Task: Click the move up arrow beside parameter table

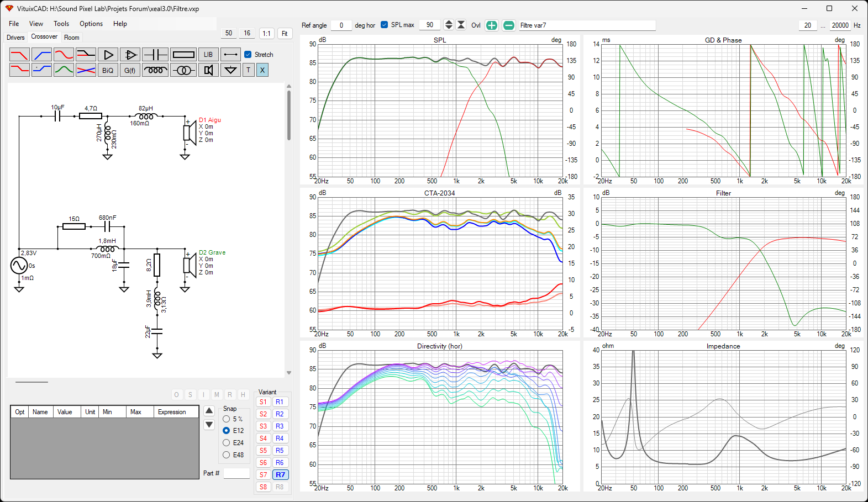Action: pos(209,411)
